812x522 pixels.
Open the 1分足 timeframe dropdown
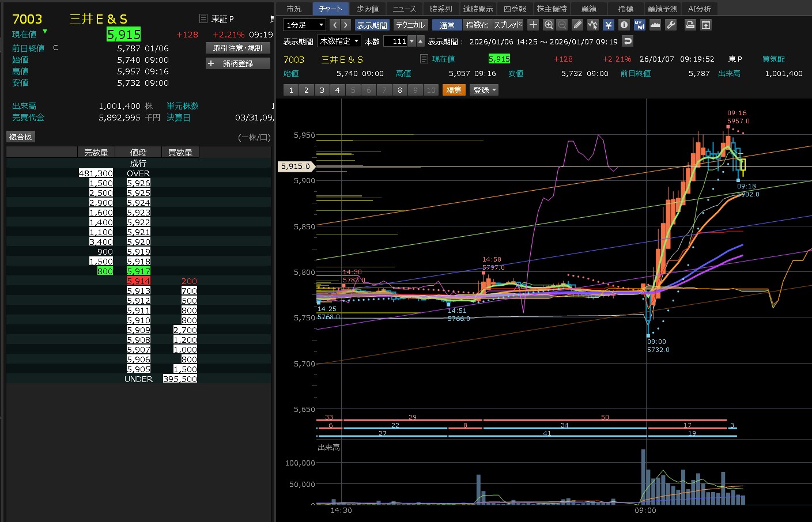305,25
